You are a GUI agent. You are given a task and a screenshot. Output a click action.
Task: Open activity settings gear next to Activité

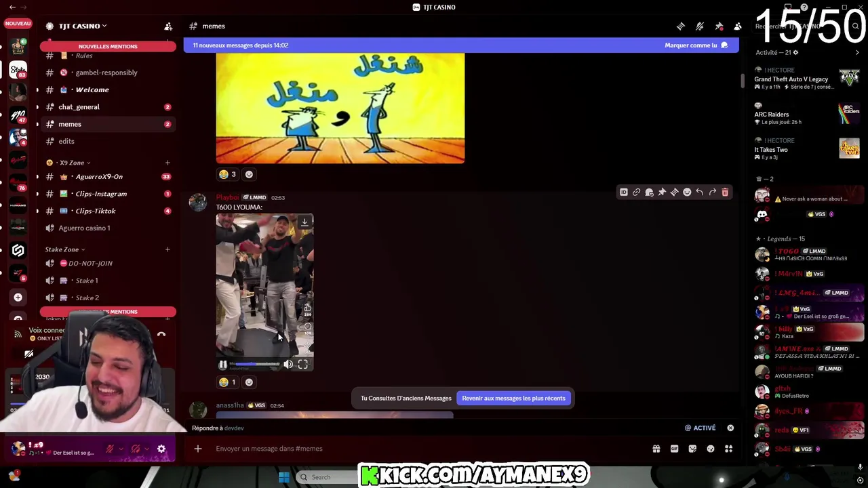(x=795, y=52)
